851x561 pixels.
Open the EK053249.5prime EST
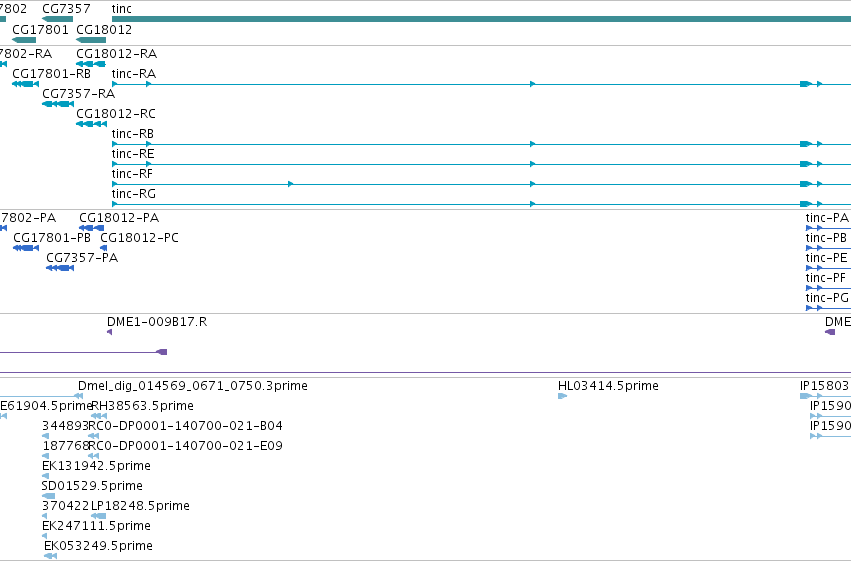[50, 556]
